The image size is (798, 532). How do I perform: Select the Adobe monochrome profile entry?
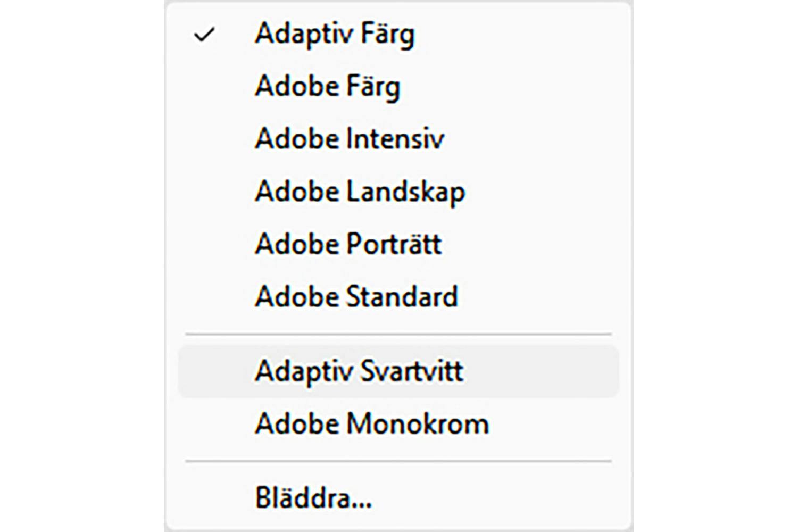(x=371, y=424)
